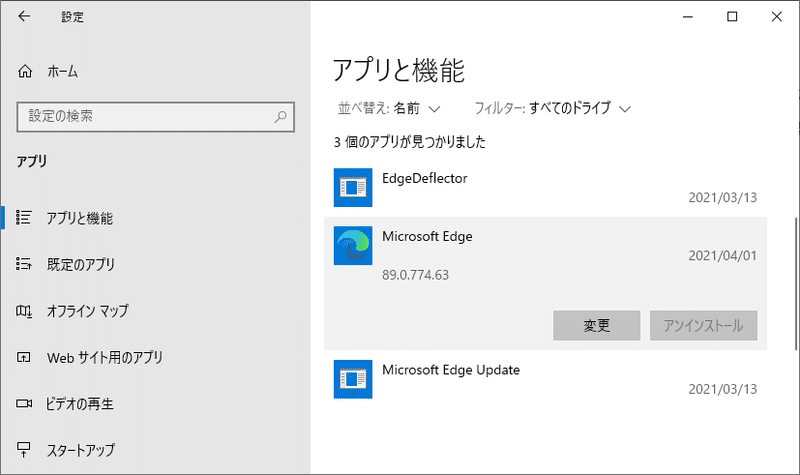Click the Web サイト用のアプリ icon

click(23, 357)
